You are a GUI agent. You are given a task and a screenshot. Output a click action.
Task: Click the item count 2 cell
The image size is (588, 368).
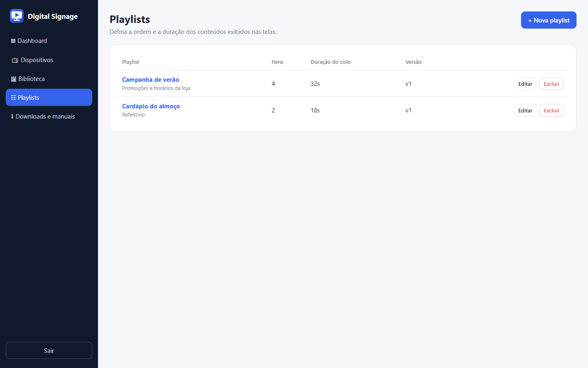point(273,110)
